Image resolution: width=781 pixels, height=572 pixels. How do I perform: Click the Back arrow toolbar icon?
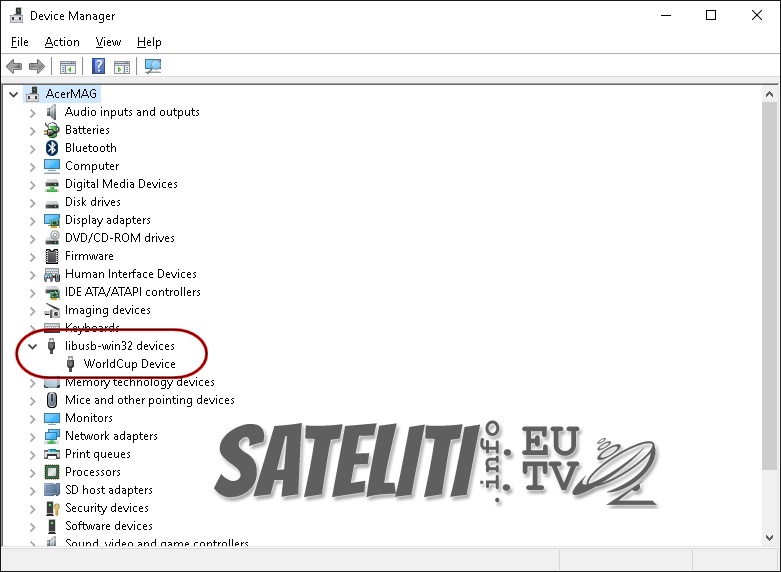(x=14, y=66)
